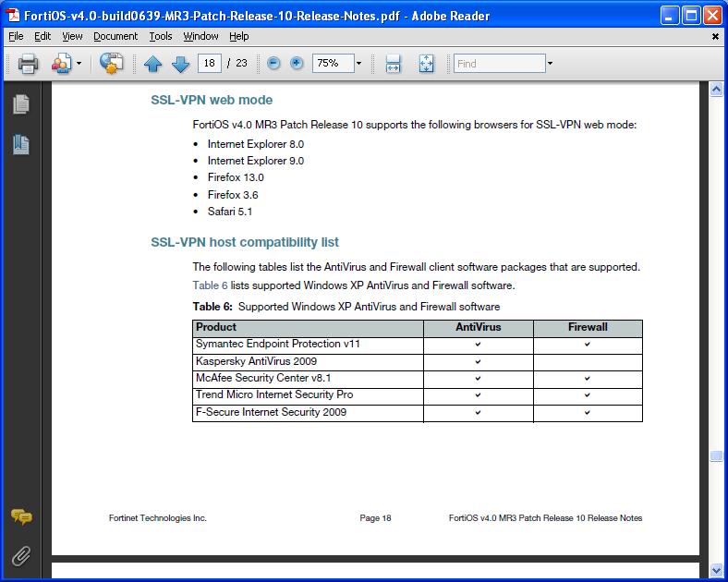
Task: Open the Document menu
Action: (x=115, y=36)
